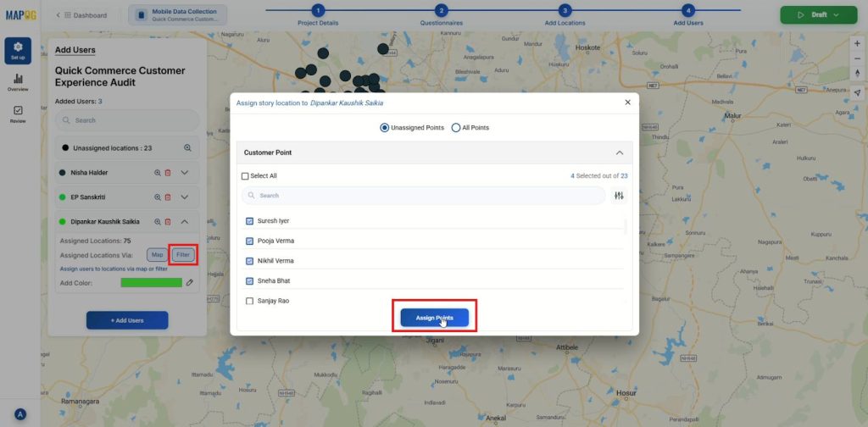This screenshot has height=427, width=868.
Task: Click the green Add Color swatch
Action: [x=151, y=283]
